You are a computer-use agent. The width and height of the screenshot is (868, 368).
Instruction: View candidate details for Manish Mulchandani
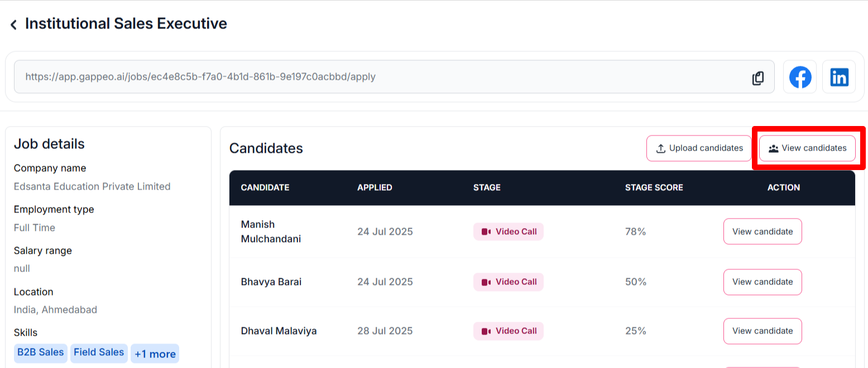(x=763, y=231)
